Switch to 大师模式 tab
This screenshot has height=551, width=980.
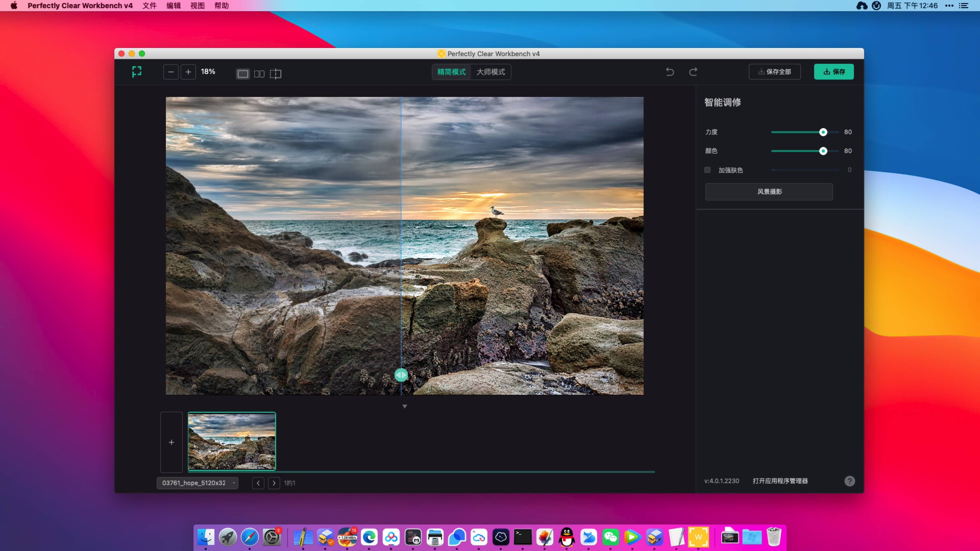pyautogui.click(x=491, y=72)
